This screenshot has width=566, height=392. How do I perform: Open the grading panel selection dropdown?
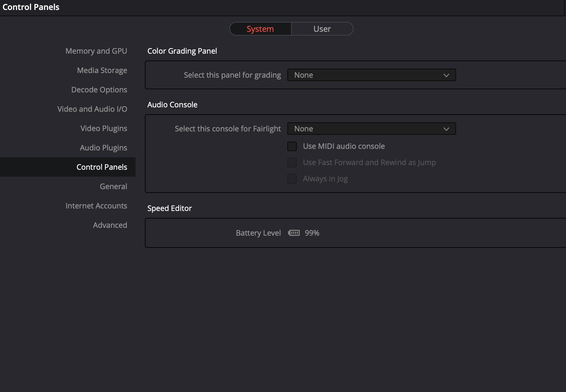(x=371, y=75)
